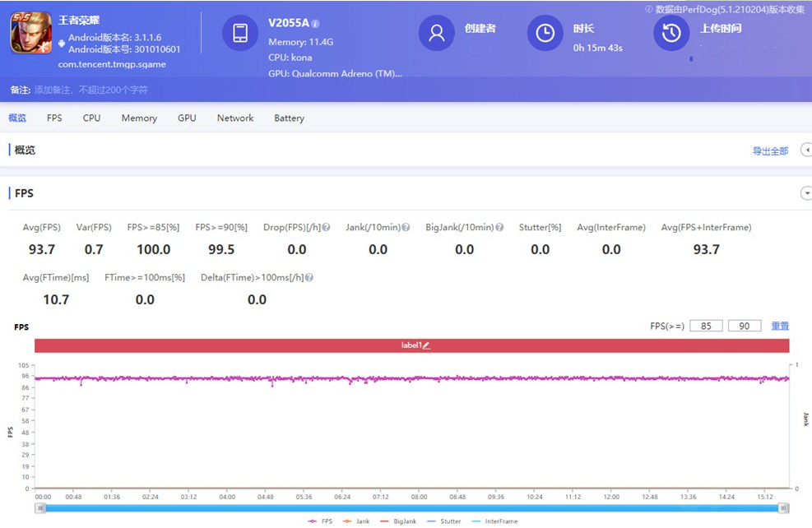Click the right handle of time range slider
This screenshot has height=528, width=812.
point(784,508)
